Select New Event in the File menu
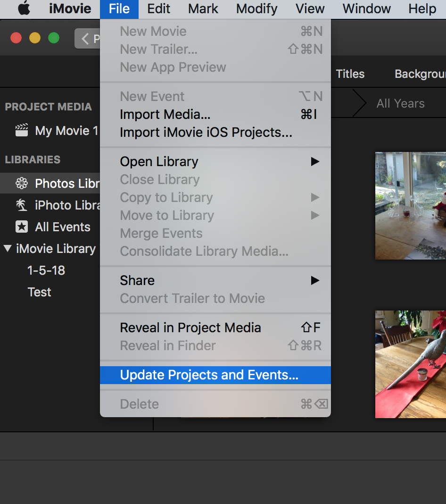Image resolution: width=446 pixels, height=504 pixels. click(x=152, y=96)
